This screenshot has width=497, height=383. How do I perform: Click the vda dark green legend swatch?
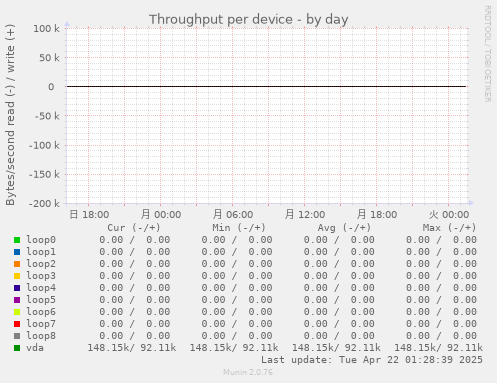click(x=17, y=348)
